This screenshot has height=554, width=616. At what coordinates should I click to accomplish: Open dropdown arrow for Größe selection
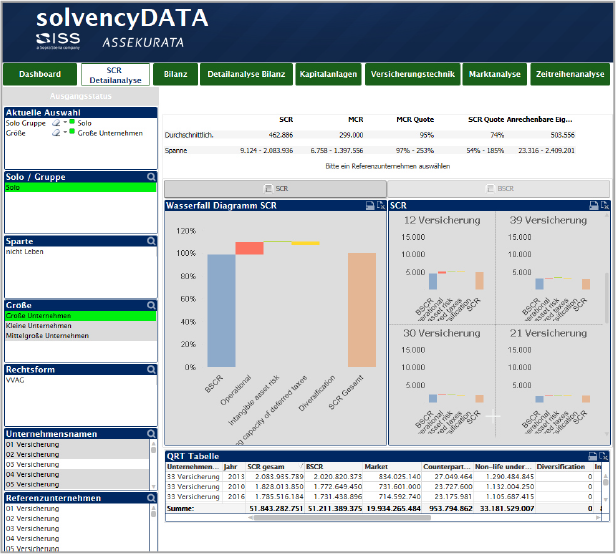tap(65, 132)
